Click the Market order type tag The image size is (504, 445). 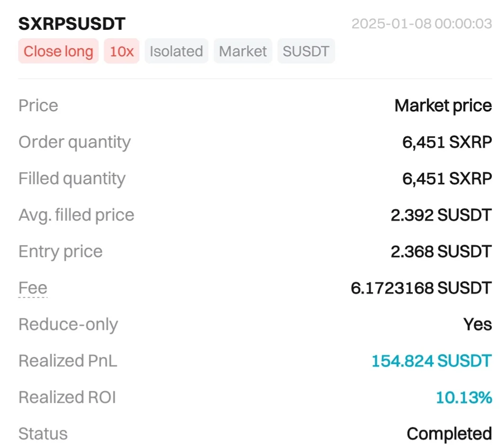pyautogui.click(x=243, y=51)
